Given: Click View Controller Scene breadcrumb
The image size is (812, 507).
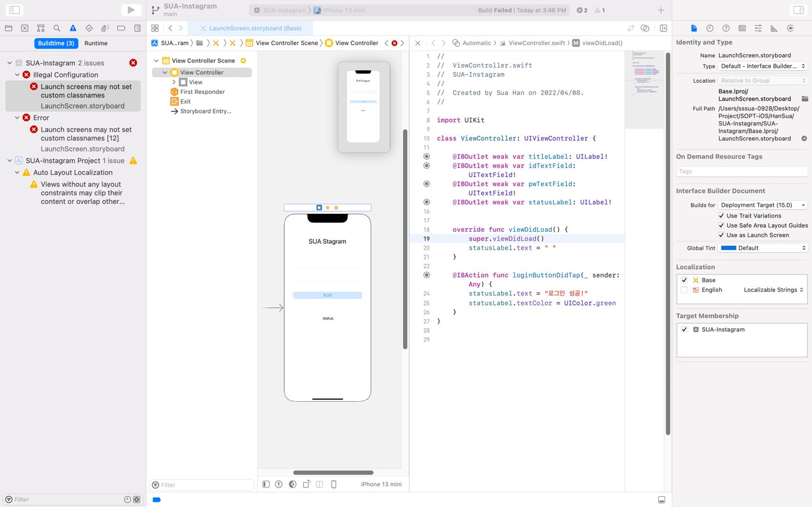Looking at the screenshot, I should [282, 43].
